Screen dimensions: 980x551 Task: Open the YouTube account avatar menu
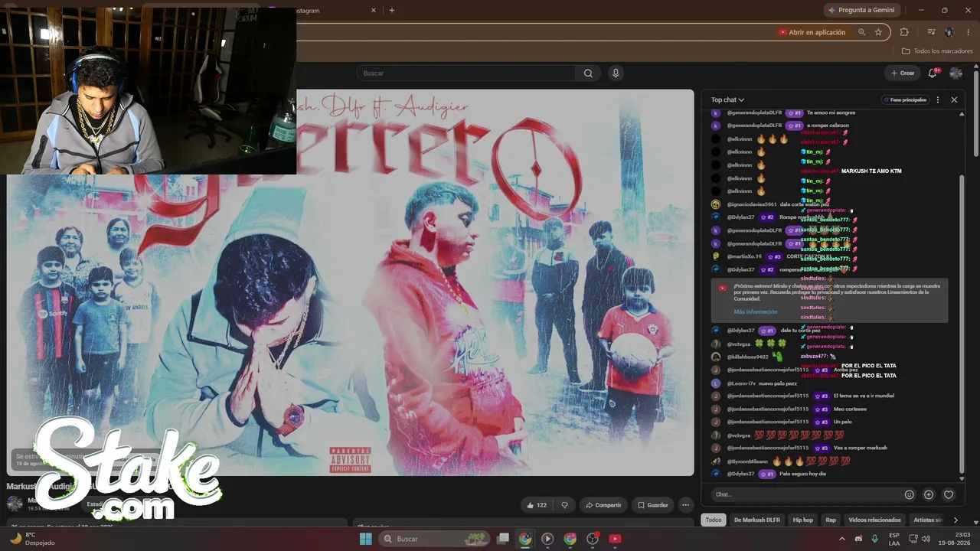click(x=956, y=73)
